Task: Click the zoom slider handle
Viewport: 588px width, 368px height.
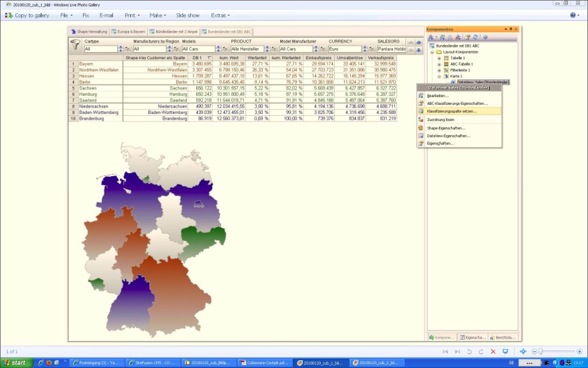Action: (541, 351)
